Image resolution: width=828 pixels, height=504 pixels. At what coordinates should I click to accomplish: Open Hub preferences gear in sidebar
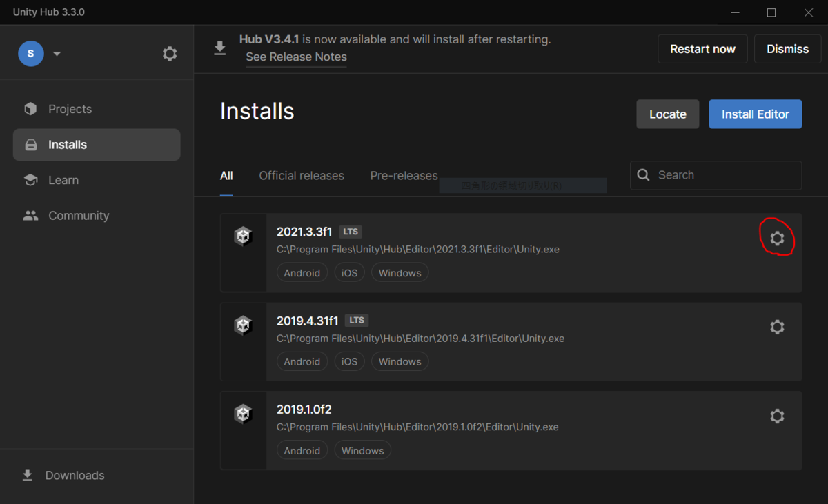click(170, 53)
